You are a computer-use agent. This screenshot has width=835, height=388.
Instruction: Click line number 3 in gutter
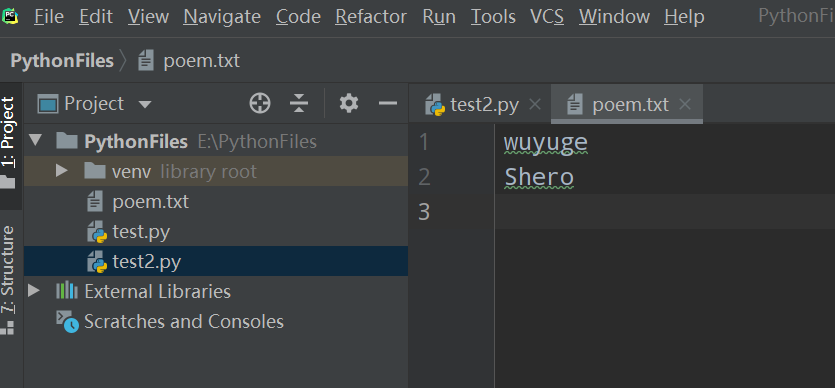[424, 212]
